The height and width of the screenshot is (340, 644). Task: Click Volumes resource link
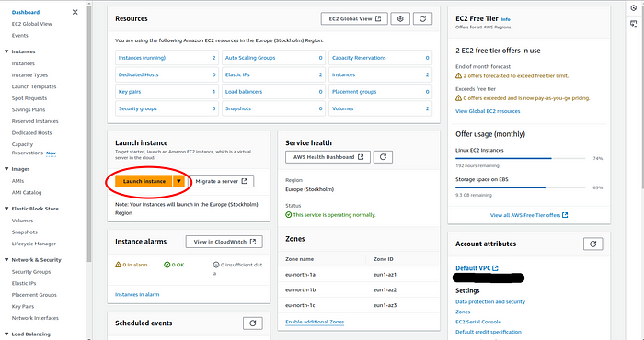pos(342,108)
